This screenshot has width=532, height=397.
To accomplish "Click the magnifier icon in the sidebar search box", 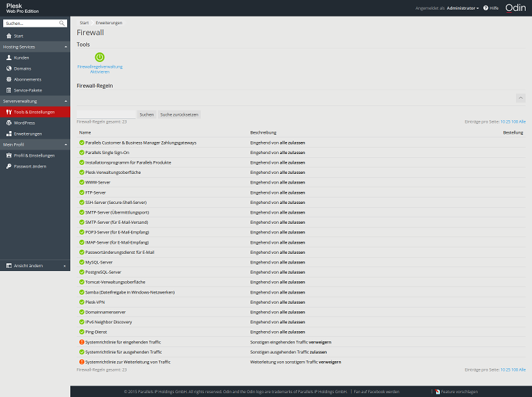I will pos(62,23).
